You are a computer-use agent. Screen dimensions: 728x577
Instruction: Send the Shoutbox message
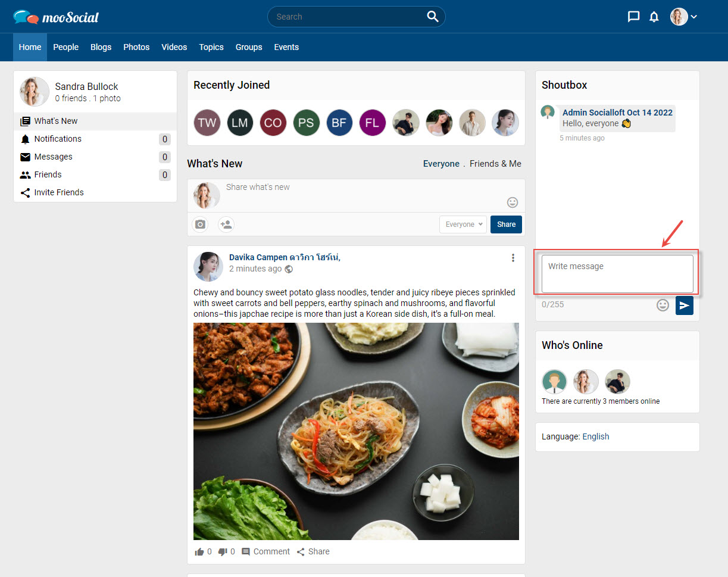pyautogui.click(x=685, y=305)
